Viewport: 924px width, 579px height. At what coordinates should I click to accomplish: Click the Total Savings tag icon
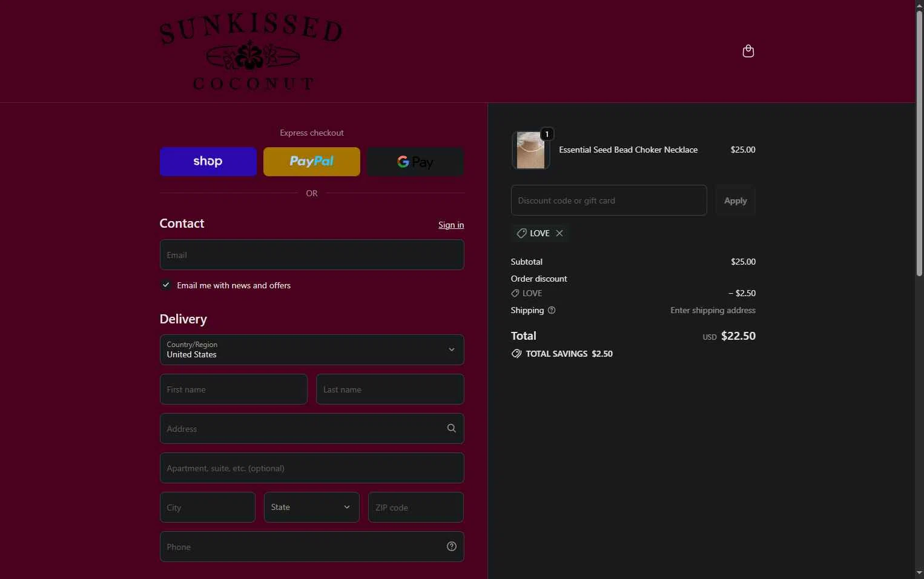point(516,354)
